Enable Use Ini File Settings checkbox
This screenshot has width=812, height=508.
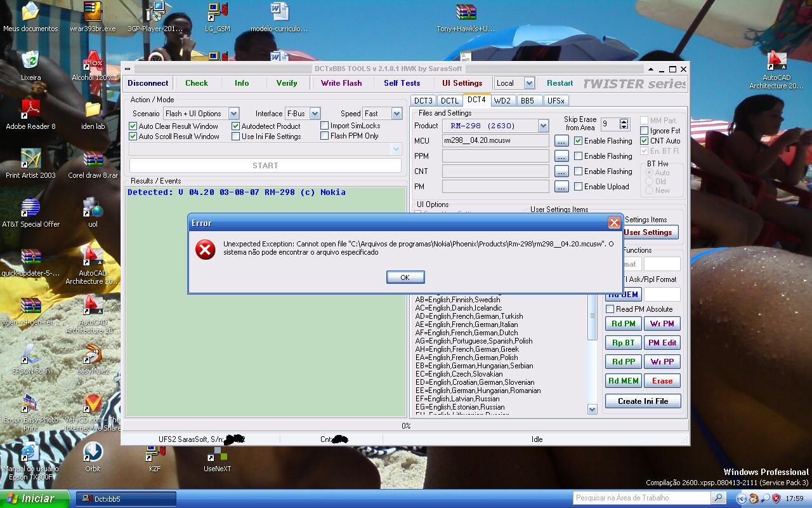[x=236, y=137]
